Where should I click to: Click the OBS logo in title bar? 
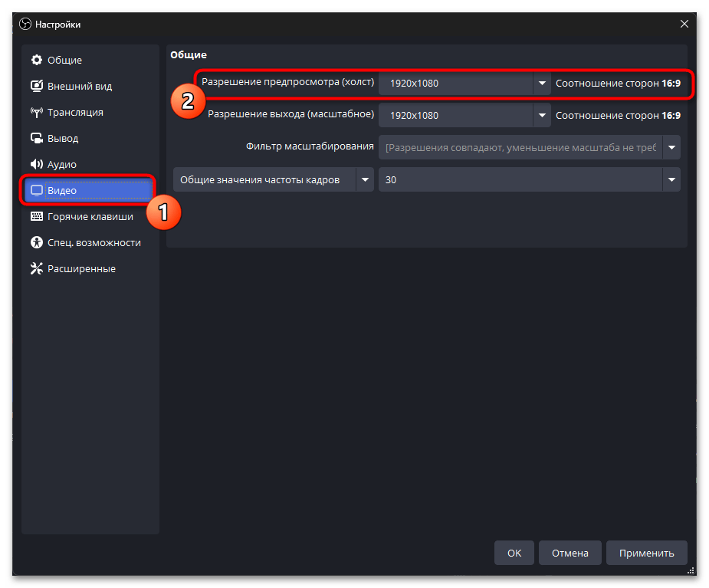[25, 25]
